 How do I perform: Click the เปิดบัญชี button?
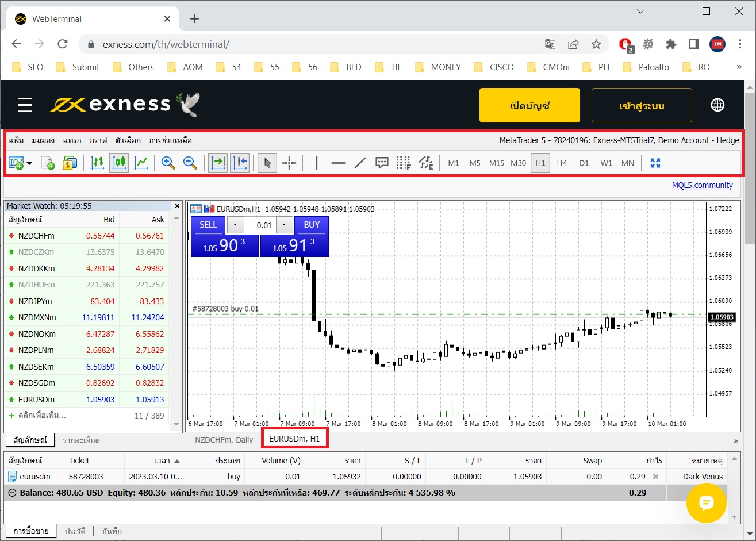pos(529,105)
